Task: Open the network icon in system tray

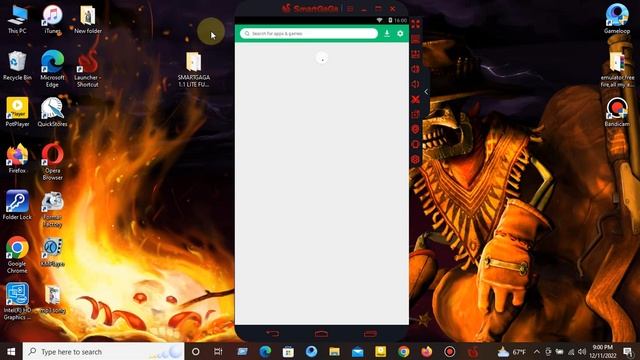Action: (571, 351)
